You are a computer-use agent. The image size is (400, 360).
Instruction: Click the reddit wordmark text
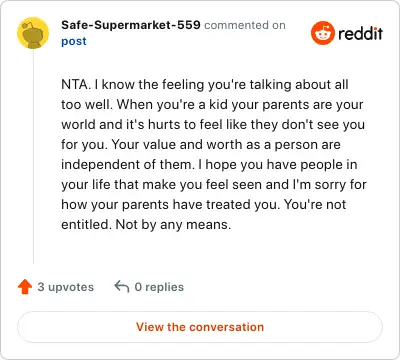(360, 33)
